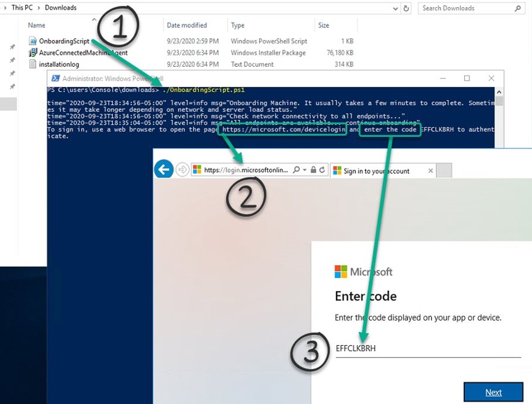
Task: Click the installationlog text document icon
Action: [x=33, y=64]
